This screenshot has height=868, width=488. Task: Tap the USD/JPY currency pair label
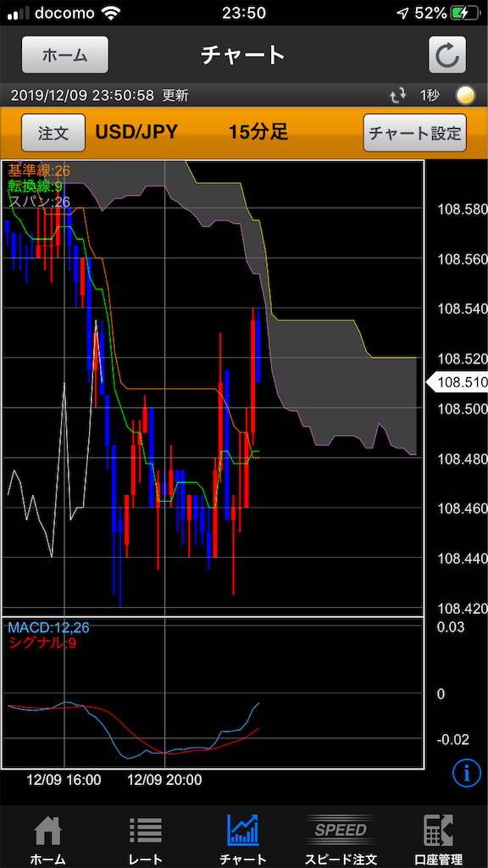click(x=136, y=132)
